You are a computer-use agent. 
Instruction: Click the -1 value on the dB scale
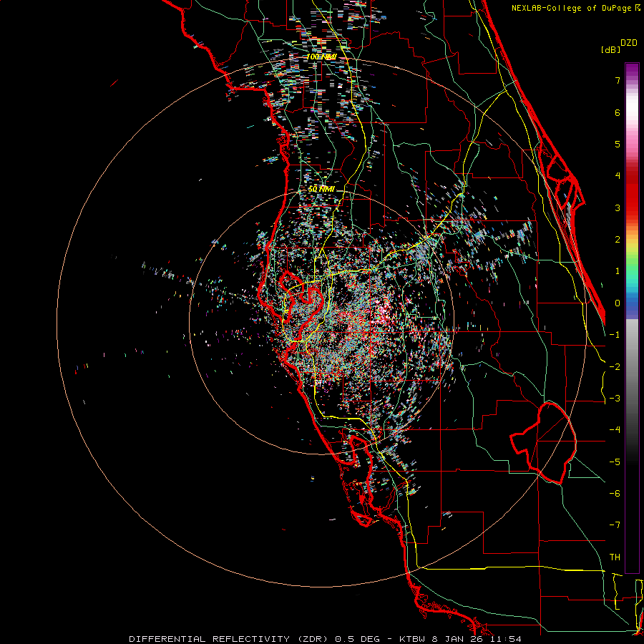pyautogui.click(x=615, y=335)
